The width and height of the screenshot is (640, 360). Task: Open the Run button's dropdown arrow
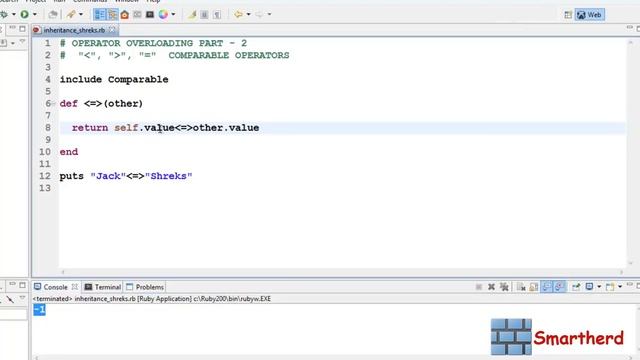(35, 14)
